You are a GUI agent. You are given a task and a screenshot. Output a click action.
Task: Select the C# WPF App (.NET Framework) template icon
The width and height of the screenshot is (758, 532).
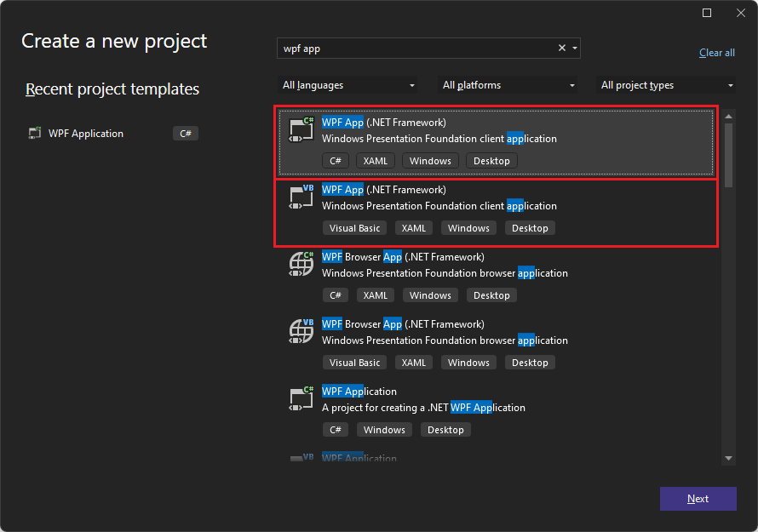click(301, 129)
